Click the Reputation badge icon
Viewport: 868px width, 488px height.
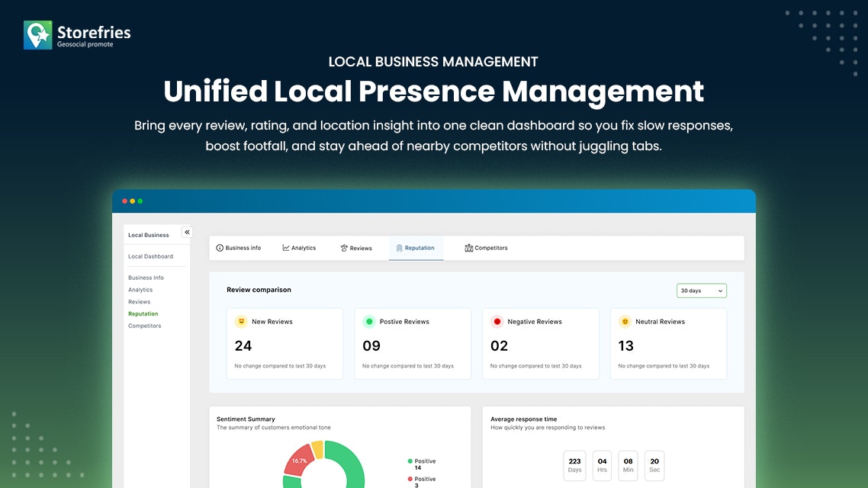(x=399, y=248)
